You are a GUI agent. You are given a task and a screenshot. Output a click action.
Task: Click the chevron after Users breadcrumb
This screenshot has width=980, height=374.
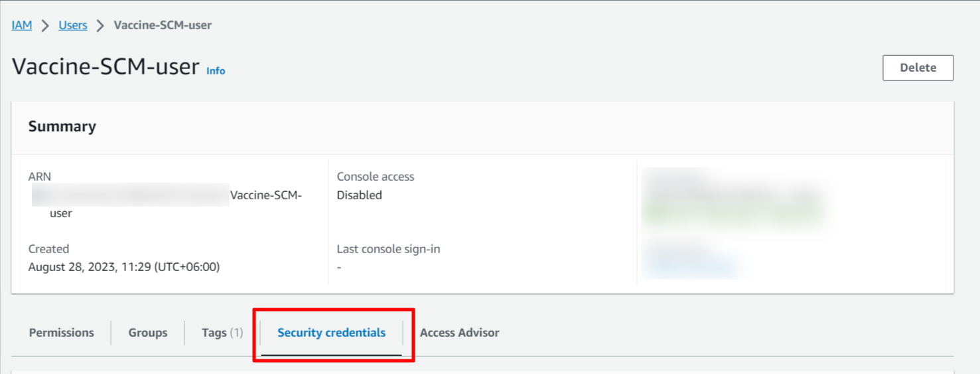pos(100,25)
